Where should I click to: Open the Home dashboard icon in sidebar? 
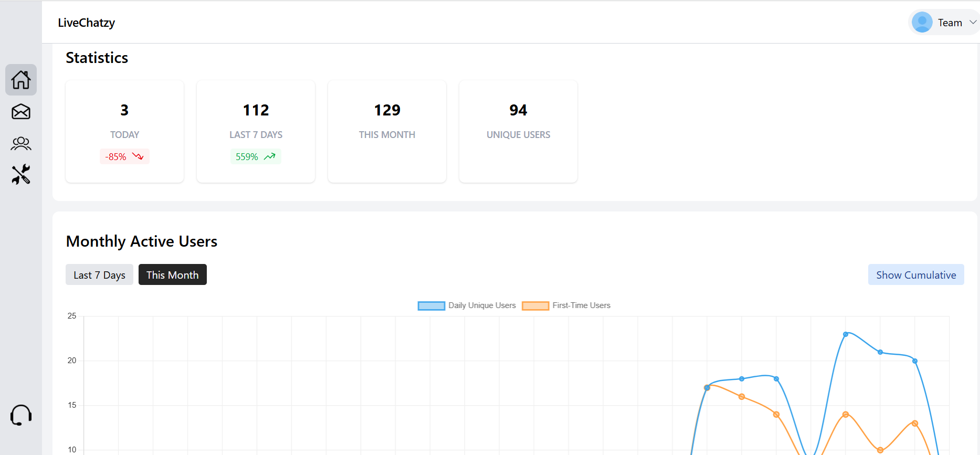(21, 80)
